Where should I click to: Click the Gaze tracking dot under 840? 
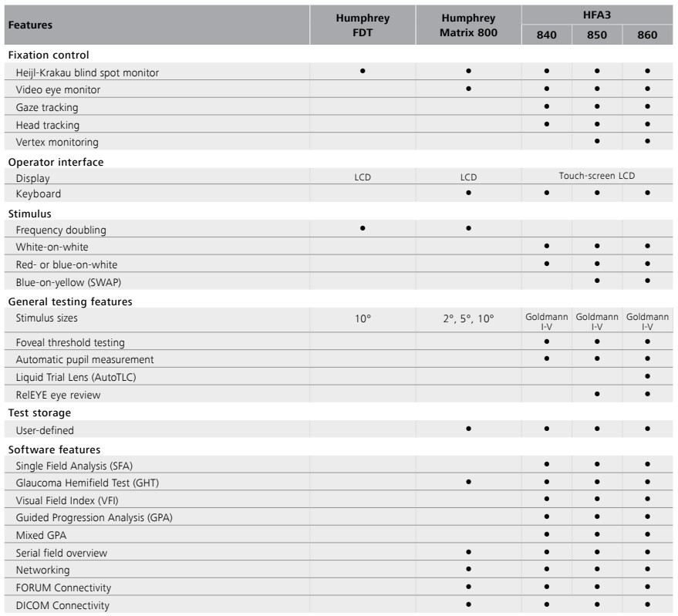click(547, 106)
